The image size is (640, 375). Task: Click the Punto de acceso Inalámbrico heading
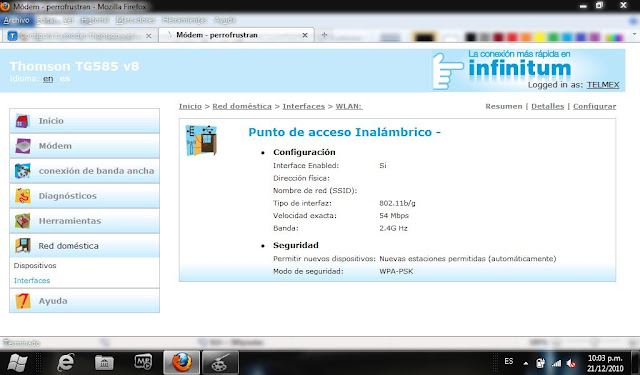(x=344, y=132)
